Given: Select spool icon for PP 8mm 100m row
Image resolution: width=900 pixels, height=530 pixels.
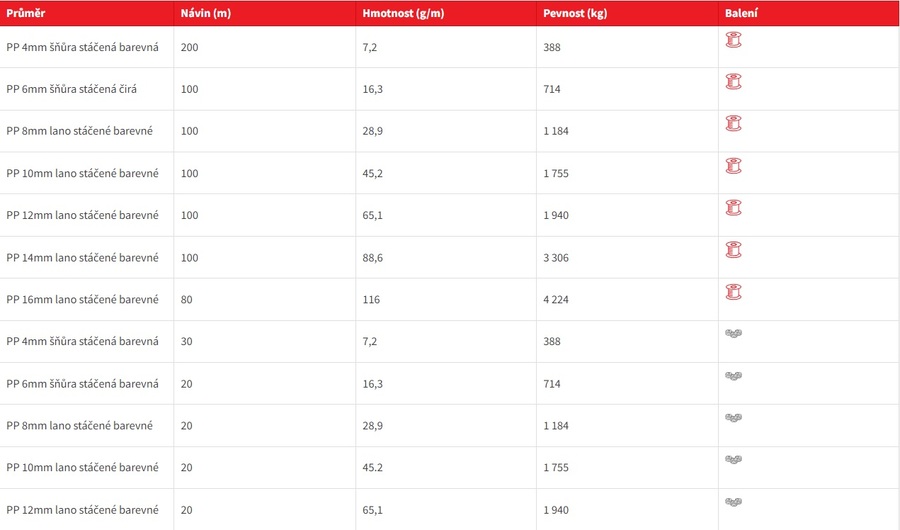Looking at the screenshot, I should [x=734, y=123].
